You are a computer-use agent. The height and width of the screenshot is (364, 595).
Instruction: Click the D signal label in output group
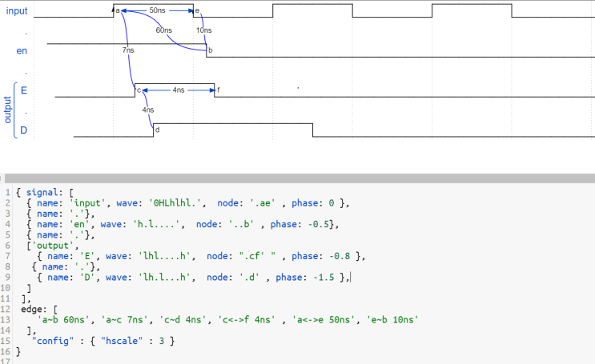coord(23,130)
